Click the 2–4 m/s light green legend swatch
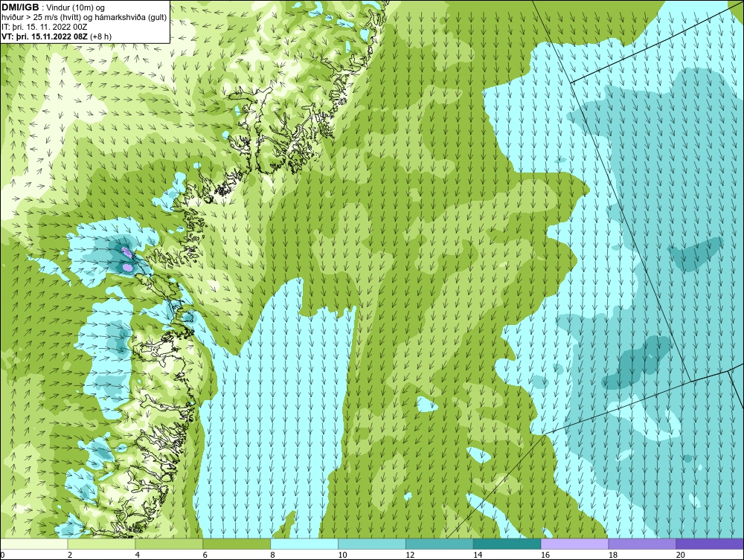Image resolution: width=744 pixels, height=560 pixels. coord(101,544)
